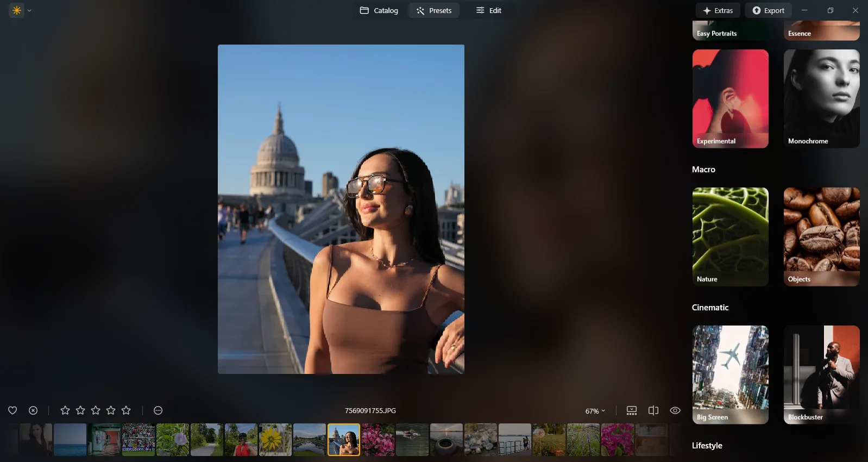
Task: Toggle the filmstrip visibility icon
Action: point(632,410)
